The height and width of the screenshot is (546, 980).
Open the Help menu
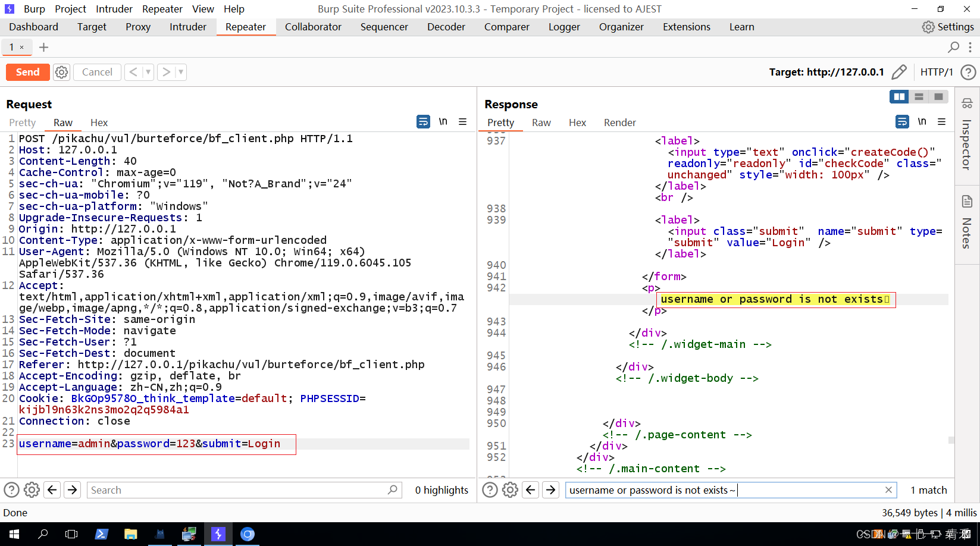coord(234,9)
